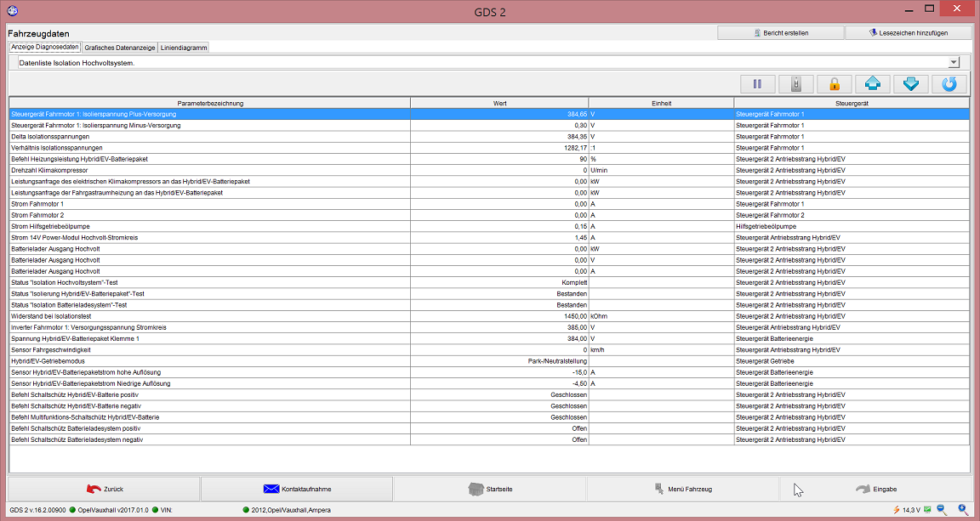This screenshot has height=521, width=980.
Task: Click Bericht erstellen button
Action: [780, 33]
